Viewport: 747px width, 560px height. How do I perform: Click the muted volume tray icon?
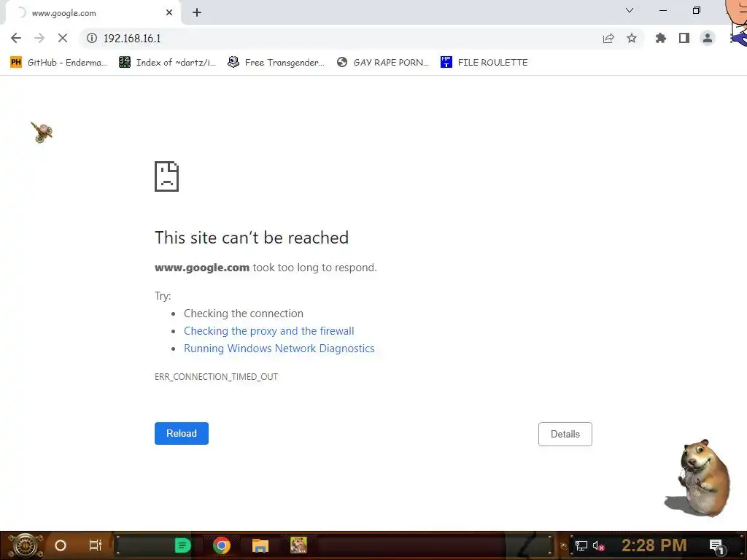point(598,546)
